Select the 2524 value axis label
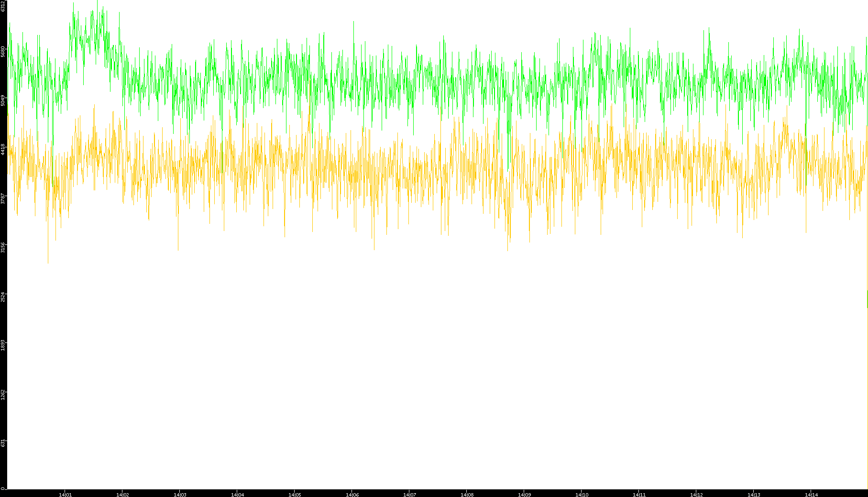 [3, 296]
